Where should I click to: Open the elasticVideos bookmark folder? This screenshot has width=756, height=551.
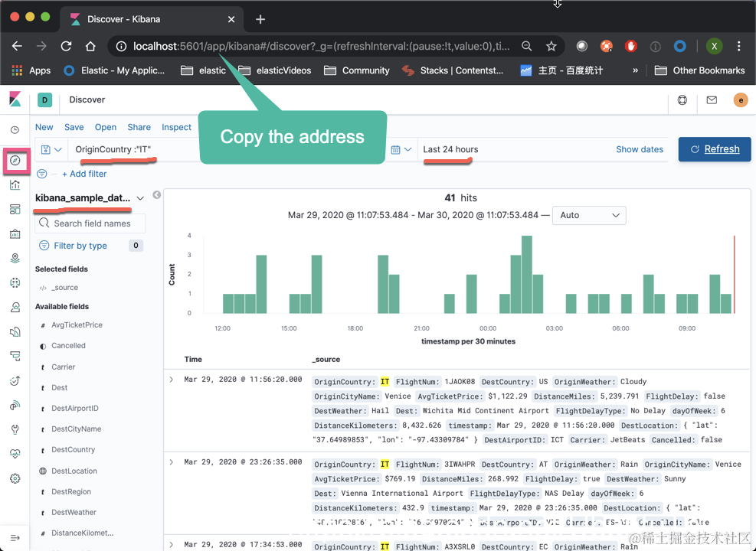pos(275,70)
